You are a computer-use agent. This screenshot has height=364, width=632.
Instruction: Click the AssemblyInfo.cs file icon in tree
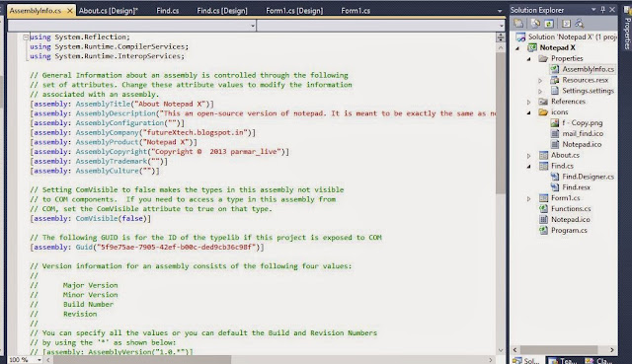[555, 69]
